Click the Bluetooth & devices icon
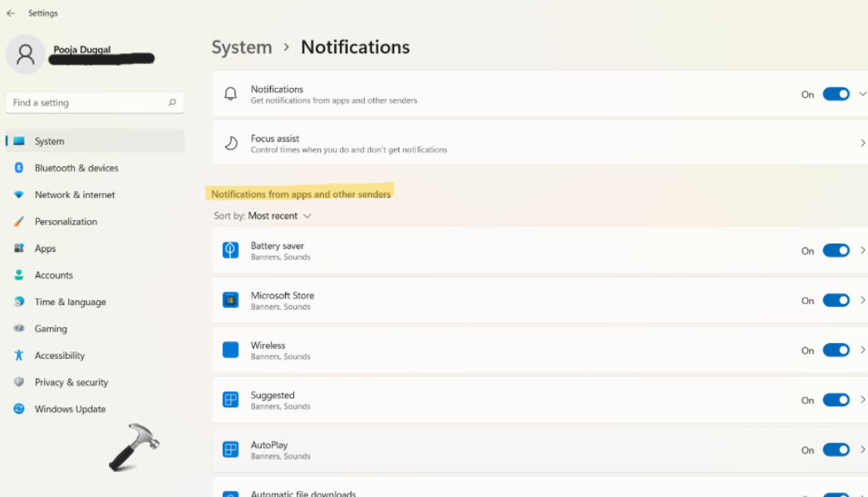The image size is (868, 497). [18, 168]
